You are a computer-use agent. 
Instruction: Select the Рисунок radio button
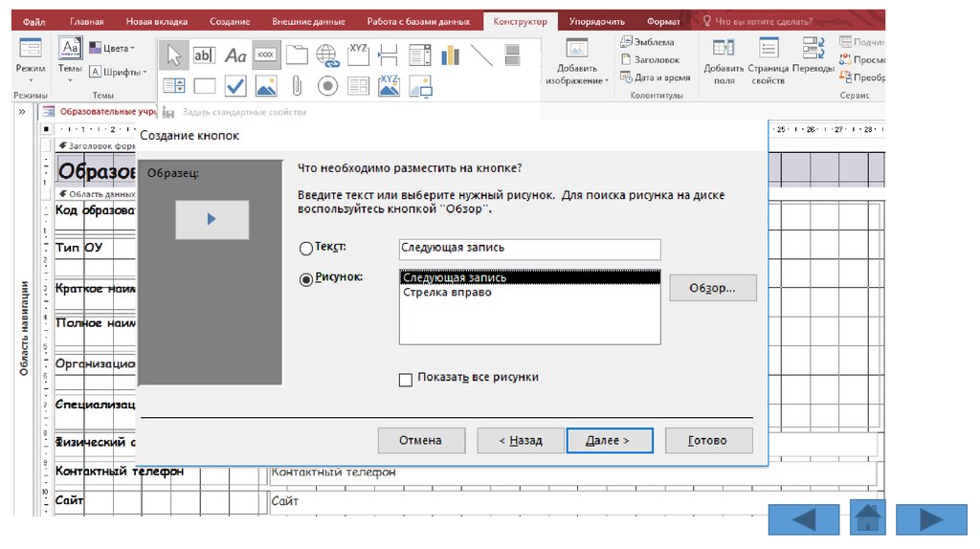click(306, 279)
